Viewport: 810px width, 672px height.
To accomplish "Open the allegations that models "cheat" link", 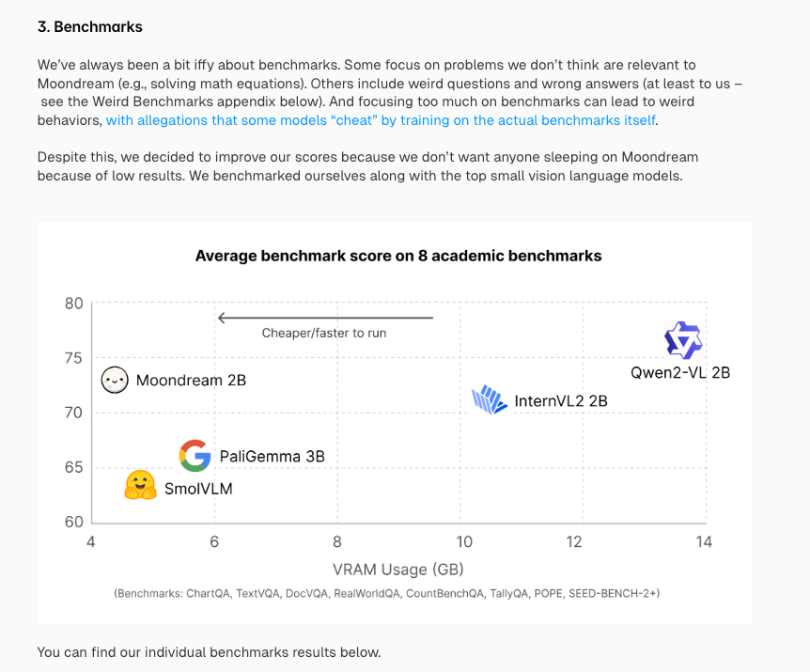I will pos(382,120).
